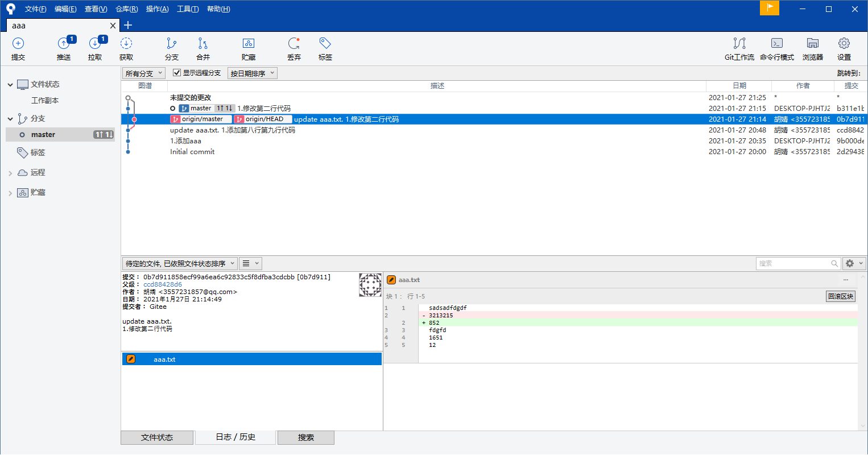This screenshot has height=455, width=868.
Task: Close the aaa repository tab
Action: point(113,26)
